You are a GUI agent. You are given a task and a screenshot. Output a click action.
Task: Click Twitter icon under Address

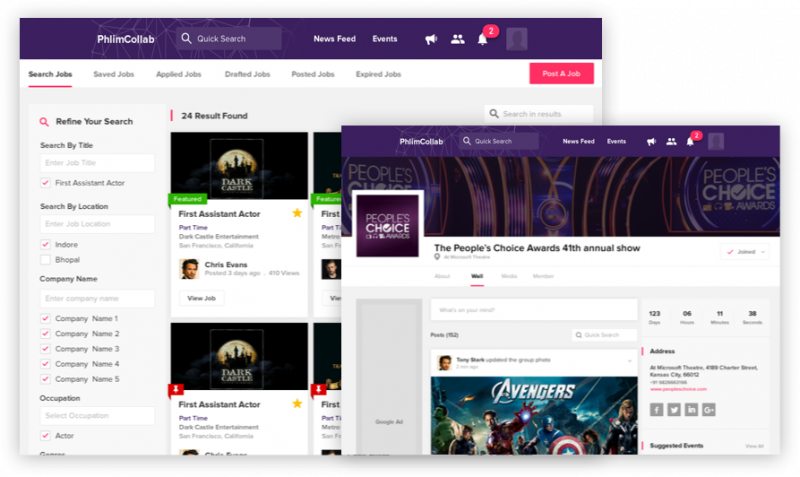click(x=674, y=410)
